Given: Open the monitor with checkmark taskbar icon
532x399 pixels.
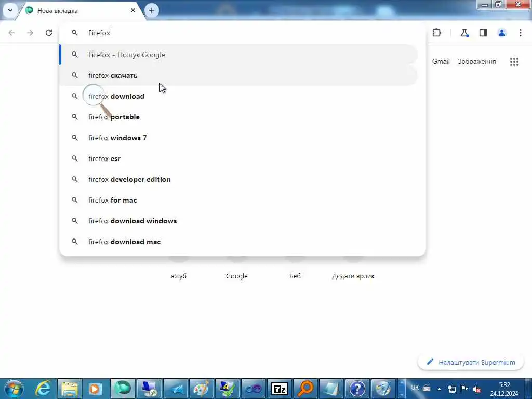Looking at the screenshot, I should coord(228,389).
